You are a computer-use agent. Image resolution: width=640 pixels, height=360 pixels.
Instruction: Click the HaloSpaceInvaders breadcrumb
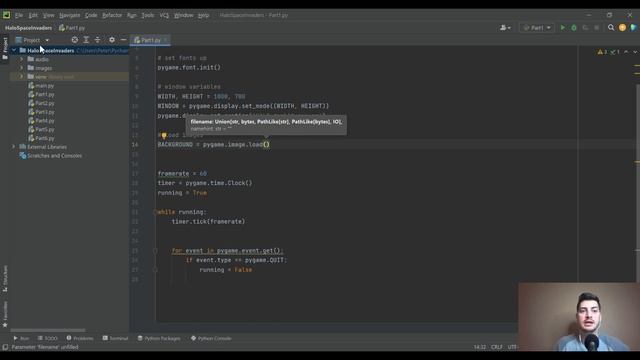[29, 28]
